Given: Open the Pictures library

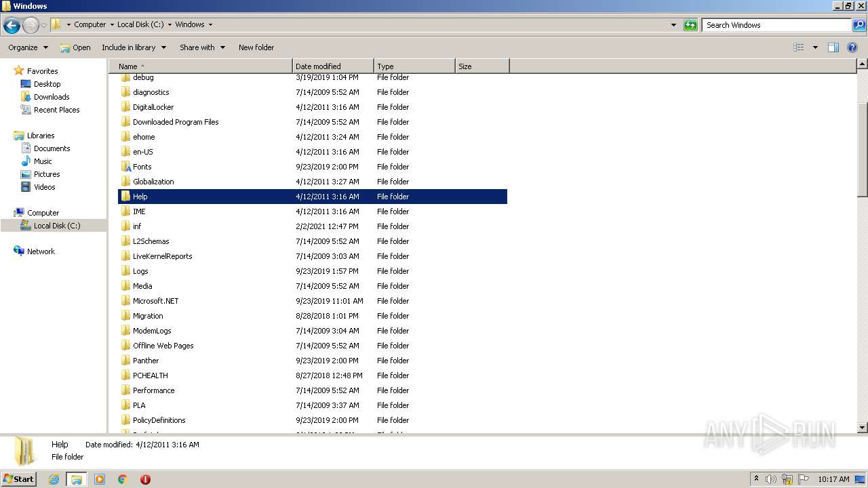Looking at the screenshot, I should point(47,174).
